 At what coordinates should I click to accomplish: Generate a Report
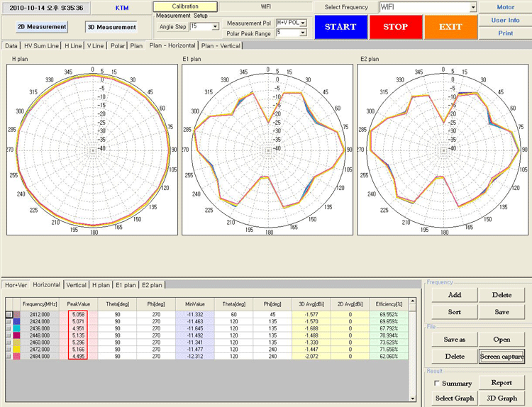pos(501,383)
